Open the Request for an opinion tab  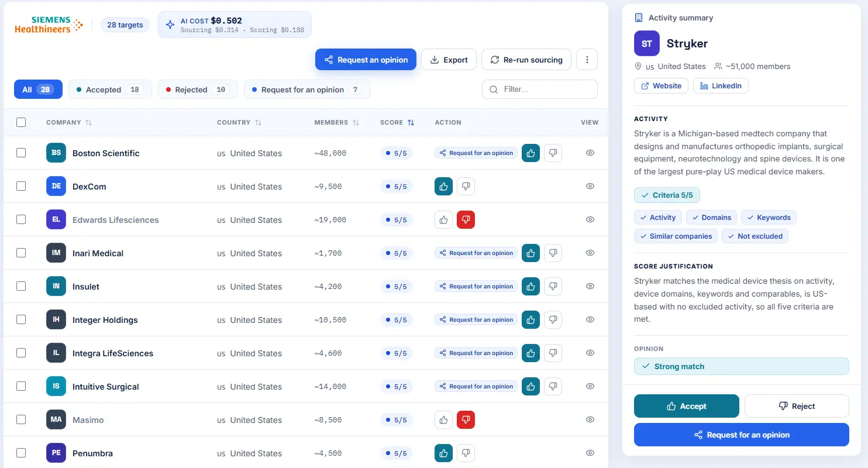(x=307, y=90)
